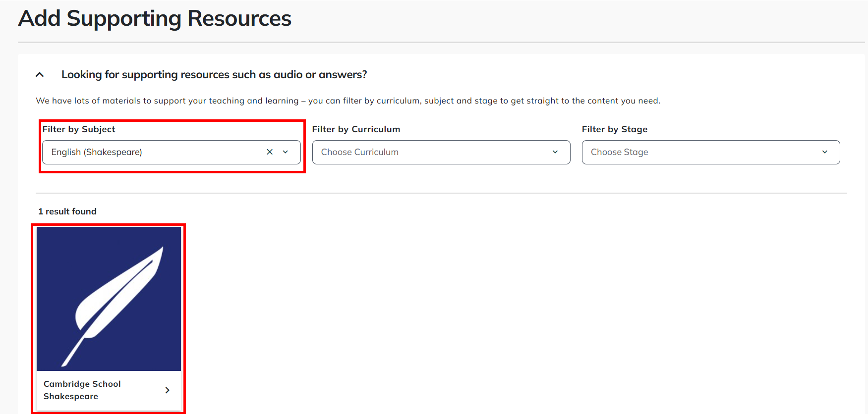The height and width of the screenshot is (414, 868).
Task: Open the Filter by Subject dropdown arrow
Action: (x=286, y=152)
